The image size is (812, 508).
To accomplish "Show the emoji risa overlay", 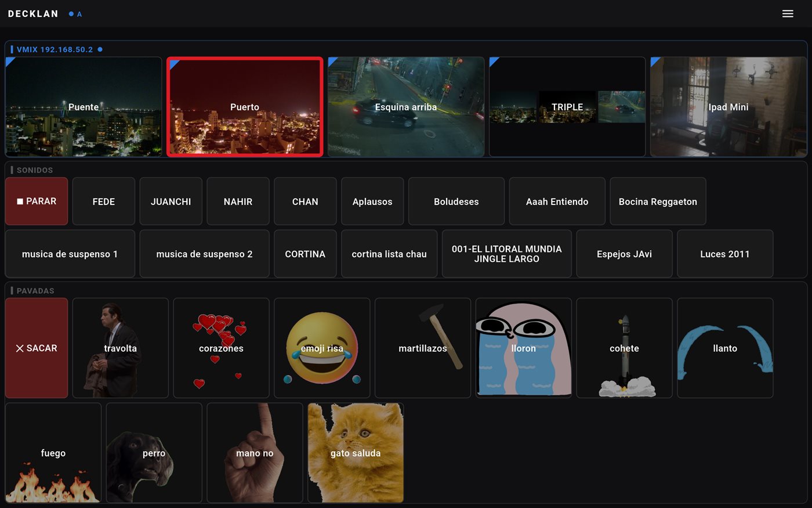I will 322,348.
